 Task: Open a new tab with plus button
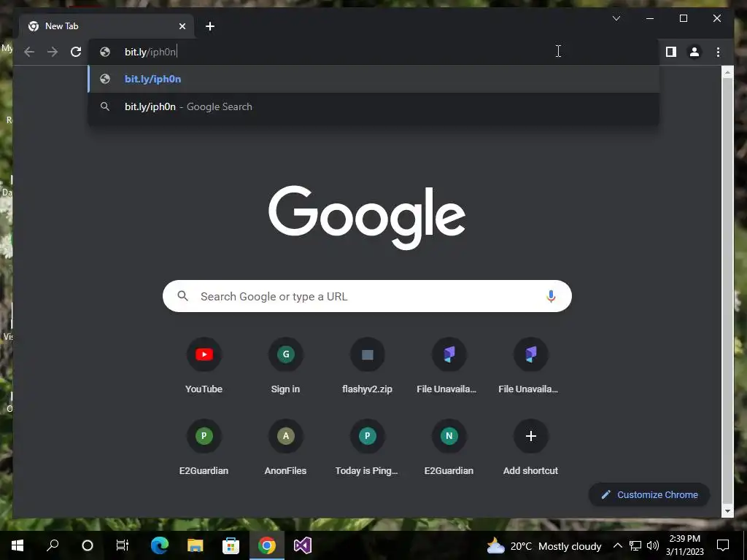(x=210, y=26)
